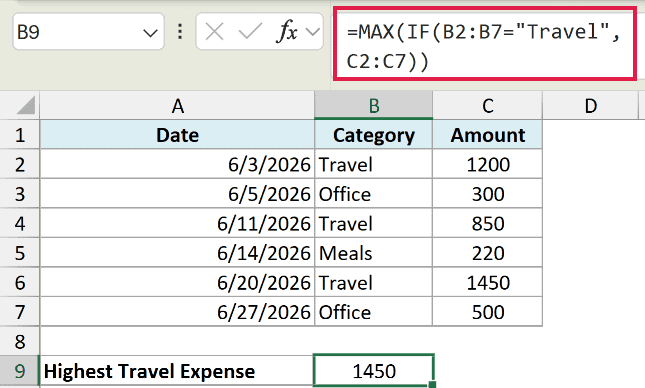The image size is (645, 388).
Task: Click the fill handle on cell B9
Action: 432,385
